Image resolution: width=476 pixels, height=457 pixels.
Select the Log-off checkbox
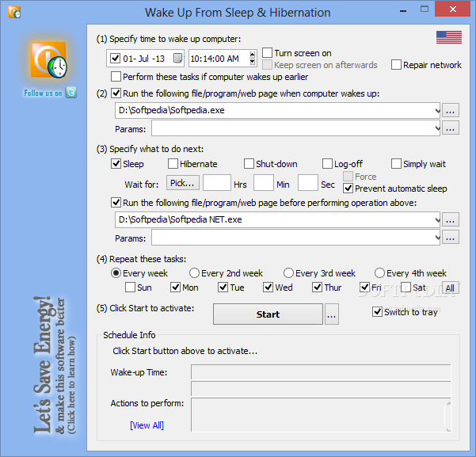point(327,164)
